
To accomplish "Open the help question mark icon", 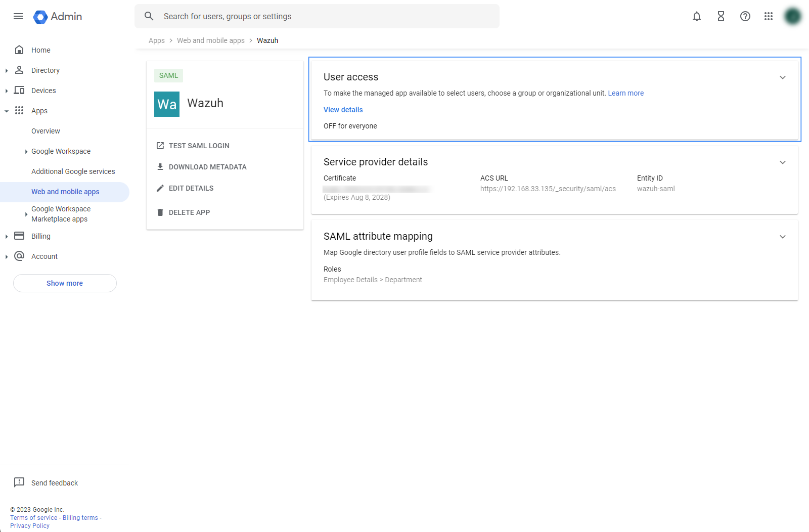I will click(745, 16).
